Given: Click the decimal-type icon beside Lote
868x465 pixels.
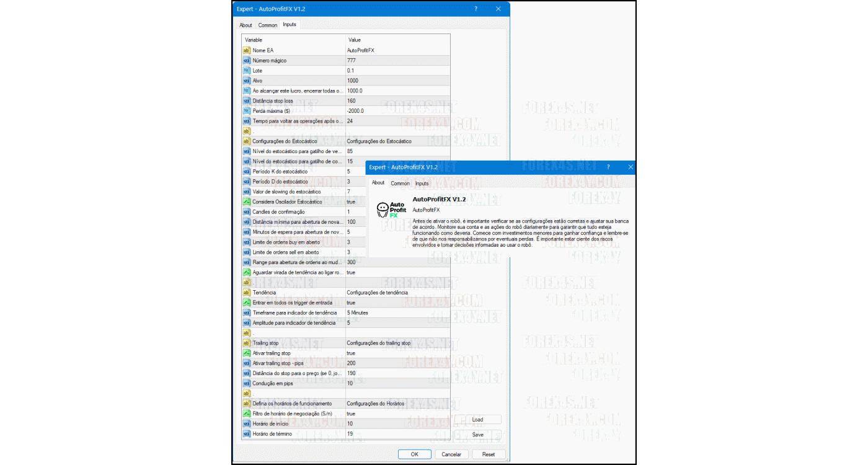Looking at the screenshot, I should pos(246,71).
